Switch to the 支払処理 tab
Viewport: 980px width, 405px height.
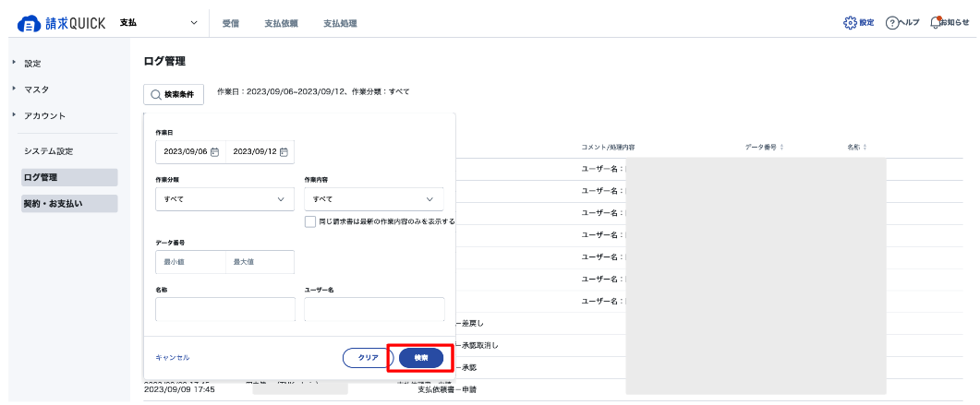coord(340,23)
